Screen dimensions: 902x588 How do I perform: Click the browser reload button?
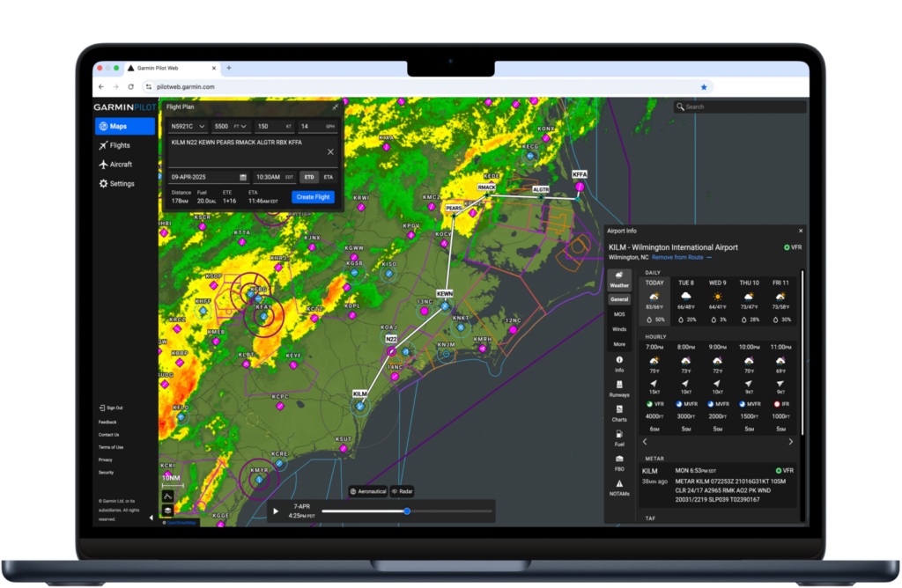point(130,87)
